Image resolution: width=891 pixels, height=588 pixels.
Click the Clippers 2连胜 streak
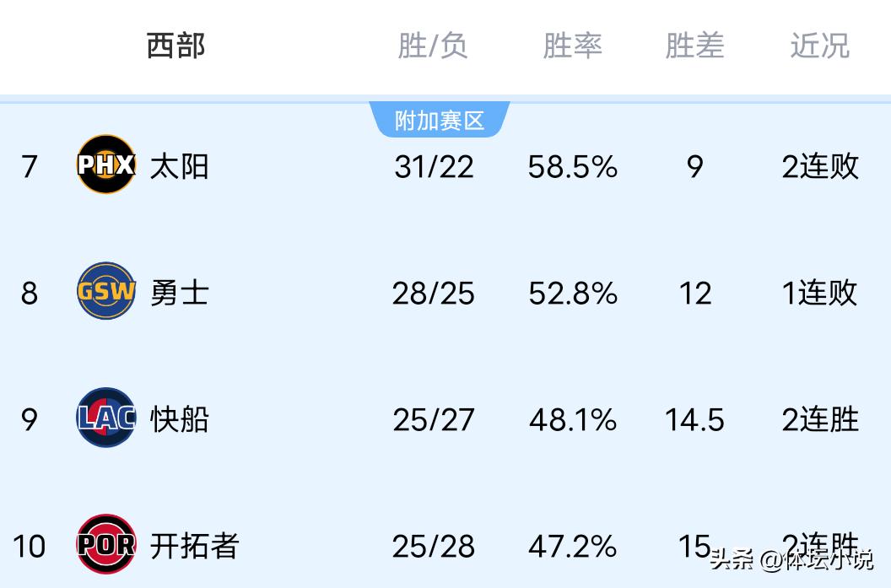pyautogui.click(x=820, y=419)
